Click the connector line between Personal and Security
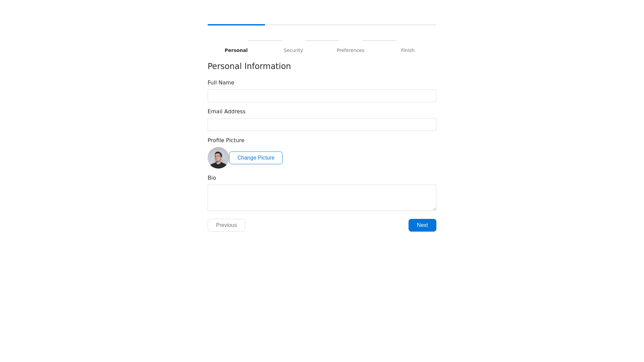 [x=265, y=41]
